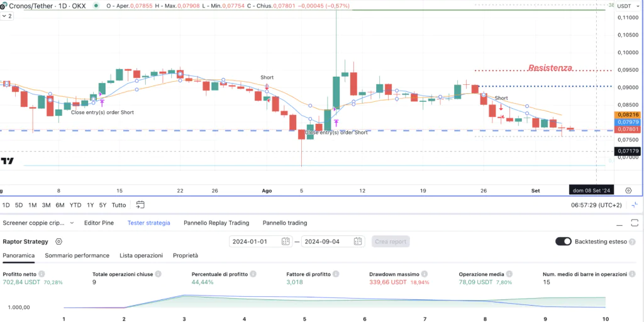This screenshot has width=644, height=322.
Task: Click the Resistenza annotation on the chart
Action: tap(550, 68)
